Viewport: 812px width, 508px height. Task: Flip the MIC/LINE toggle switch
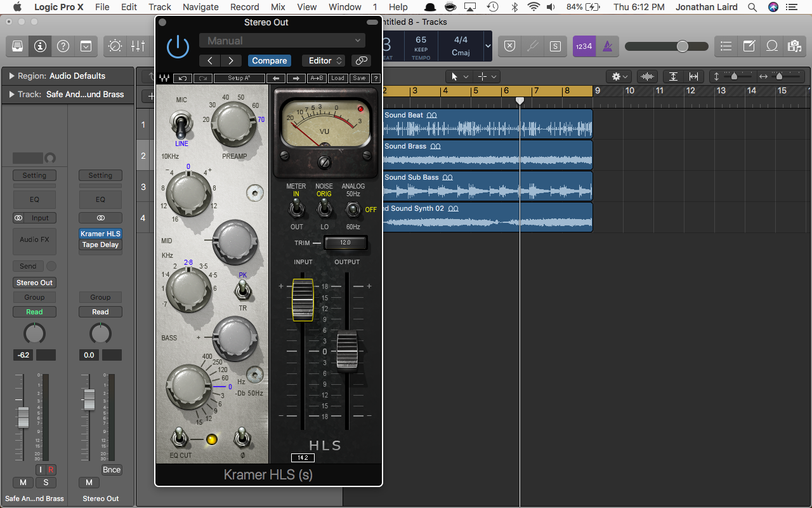pyautogui.click(x=181, y=124)
